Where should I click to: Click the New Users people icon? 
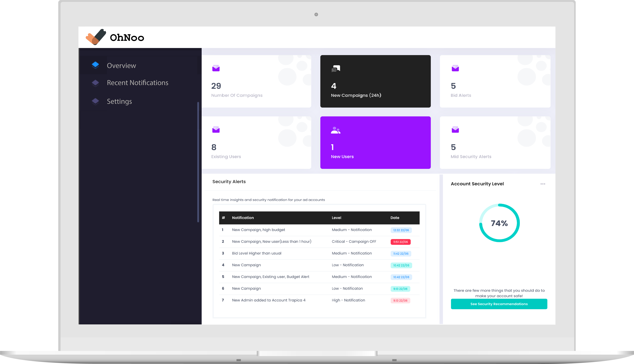335,130
